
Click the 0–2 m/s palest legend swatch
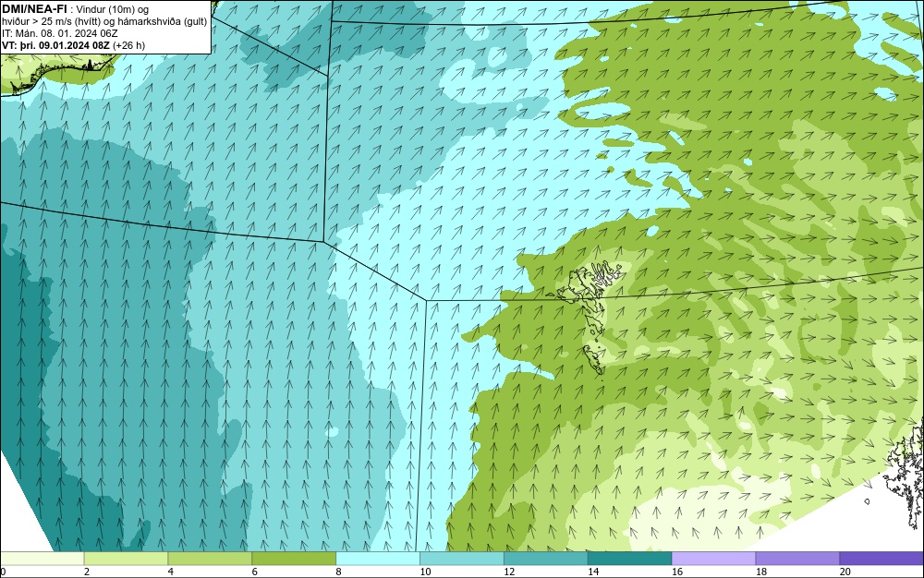pos(42,559)
